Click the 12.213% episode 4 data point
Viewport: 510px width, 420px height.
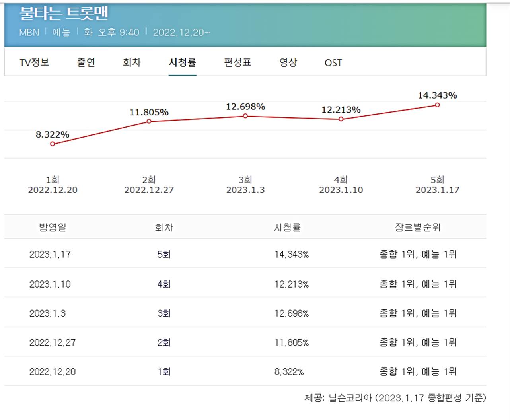341,119
